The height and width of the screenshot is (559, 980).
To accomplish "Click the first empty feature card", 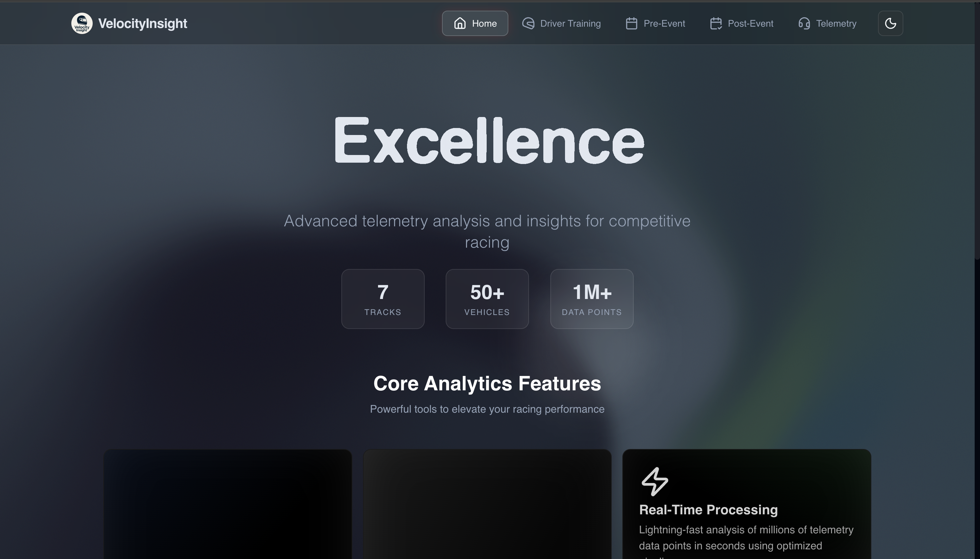I will [227, 504].
